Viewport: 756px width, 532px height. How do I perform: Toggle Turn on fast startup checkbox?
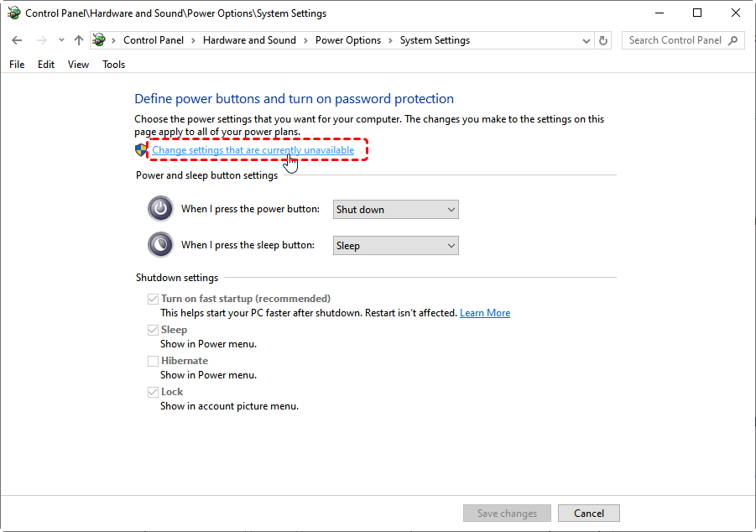[x=153, y=299]
